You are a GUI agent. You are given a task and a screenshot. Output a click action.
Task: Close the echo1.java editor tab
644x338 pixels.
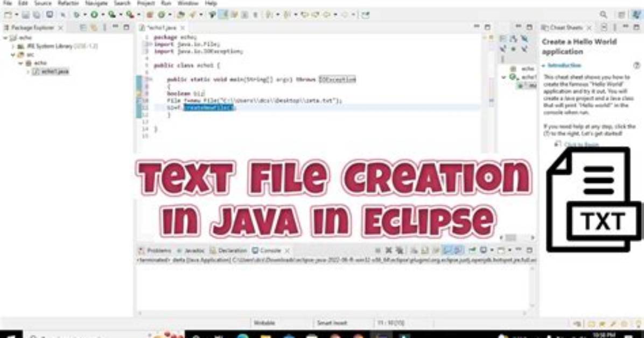click(x=183, y=27)
